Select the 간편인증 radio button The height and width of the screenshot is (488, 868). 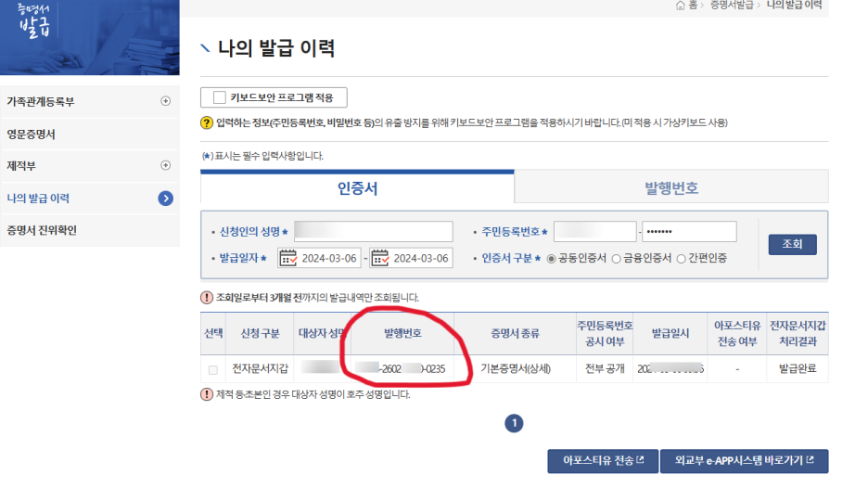point(681,259)
